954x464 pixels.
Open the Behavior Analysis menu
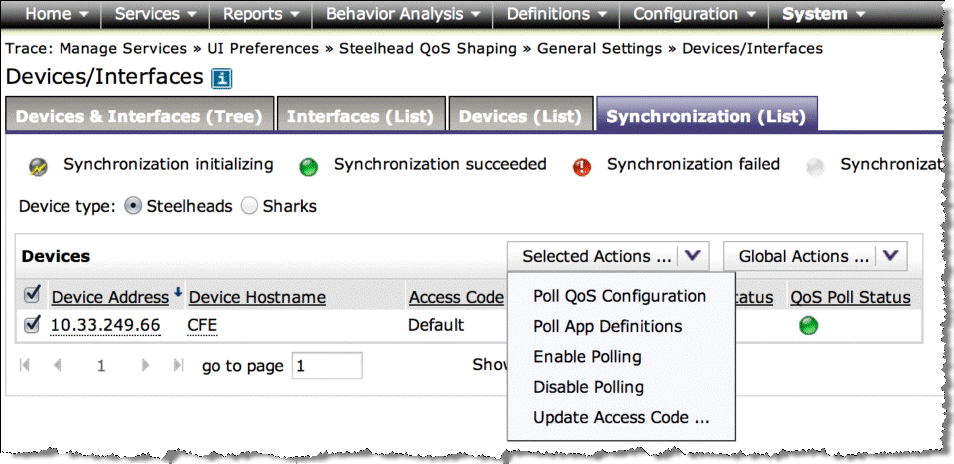[x=403, y=14]
